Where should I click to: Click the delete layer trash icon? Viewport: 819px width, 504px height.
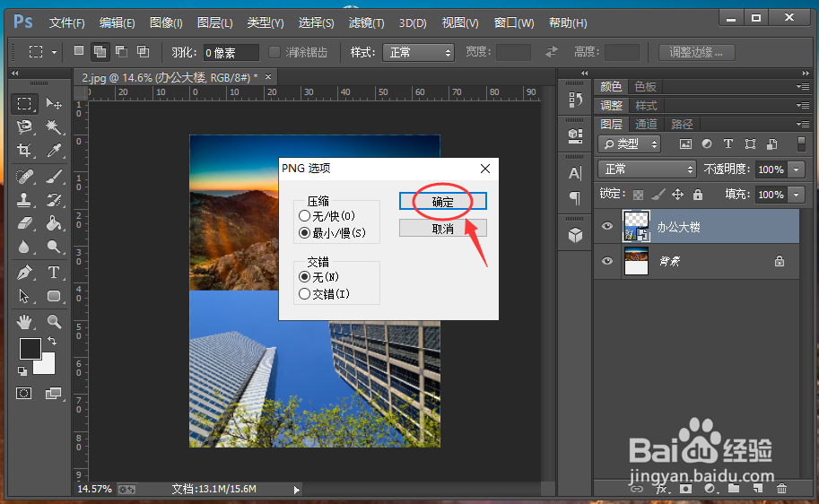coord(781,489)
